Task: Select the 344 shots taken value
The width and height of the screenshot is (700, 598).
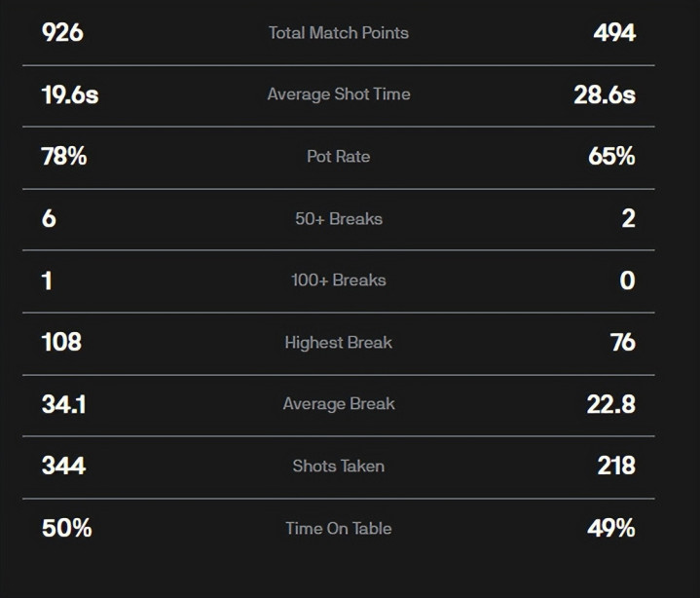Action: [63, 466]
